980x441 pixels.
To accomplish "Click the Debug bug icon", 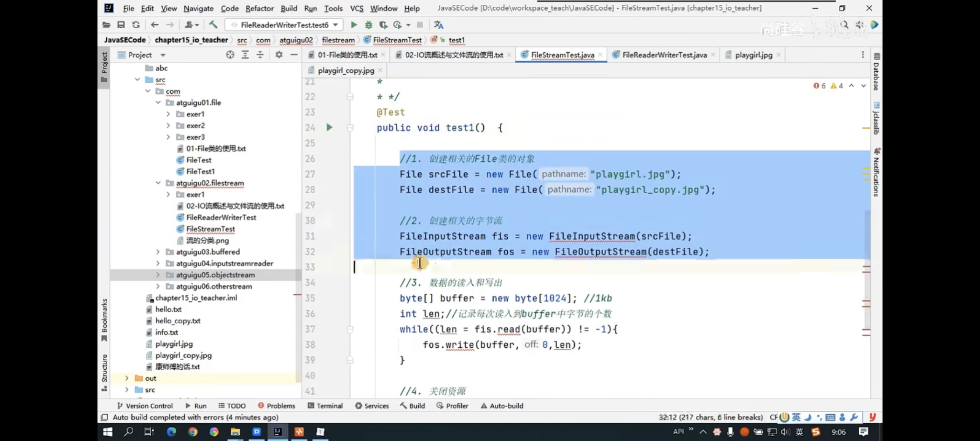I will pyautogui.click(x=368, y=25).
